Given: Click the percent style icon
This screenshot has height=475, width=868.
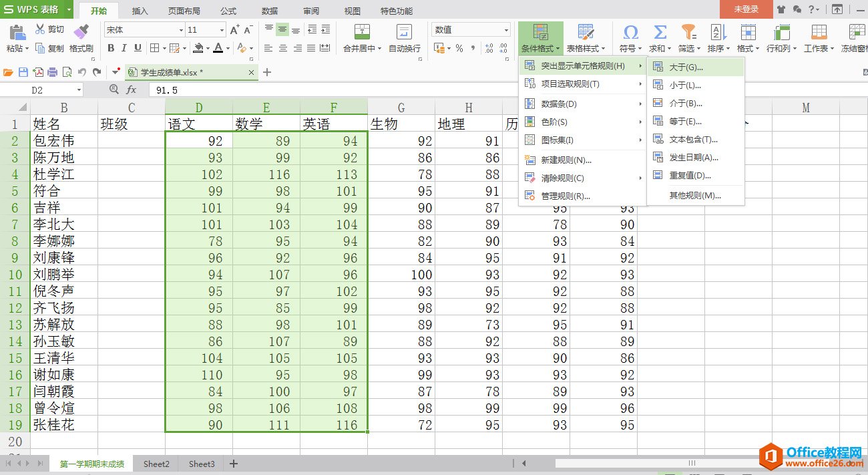Looking at the screenshot, I should [459, 48].
